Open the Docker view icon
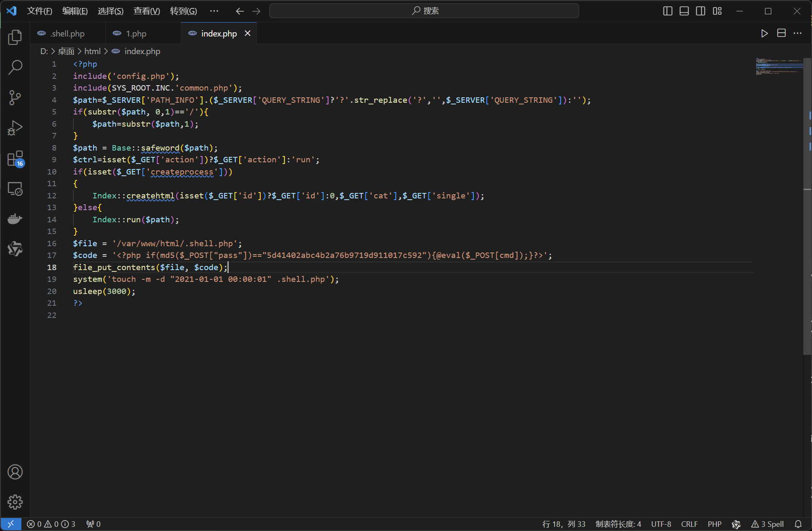 (x=15, y=219)
